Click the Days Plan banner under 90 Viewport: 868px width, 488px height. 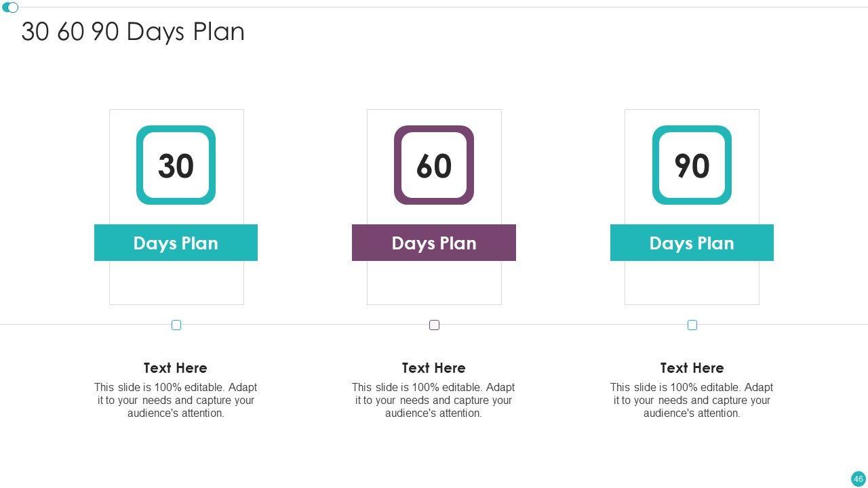[692, 243]
